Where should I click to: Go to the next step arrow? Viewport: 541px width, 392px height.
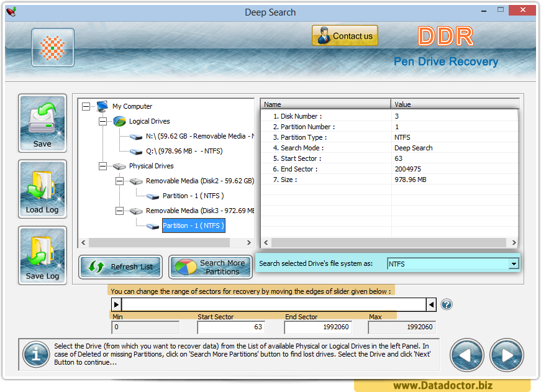point(506,355)
